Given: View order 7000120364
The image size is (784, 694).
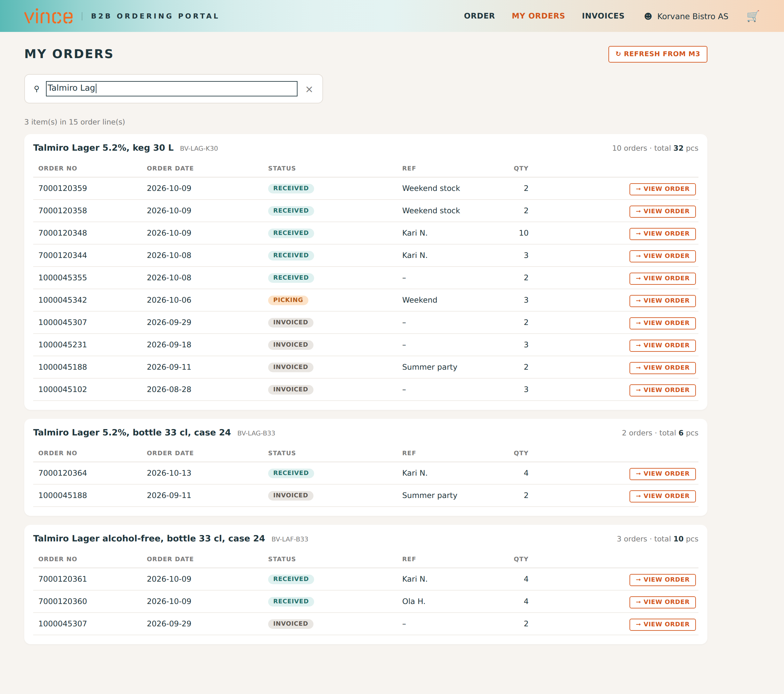Looking at the screenshot, I should point(662,474).
